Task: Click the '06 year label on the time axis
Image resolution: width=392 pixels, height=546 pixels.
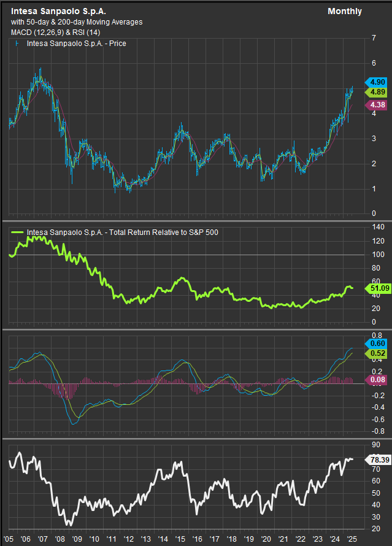Action: [x=26, y=539]
